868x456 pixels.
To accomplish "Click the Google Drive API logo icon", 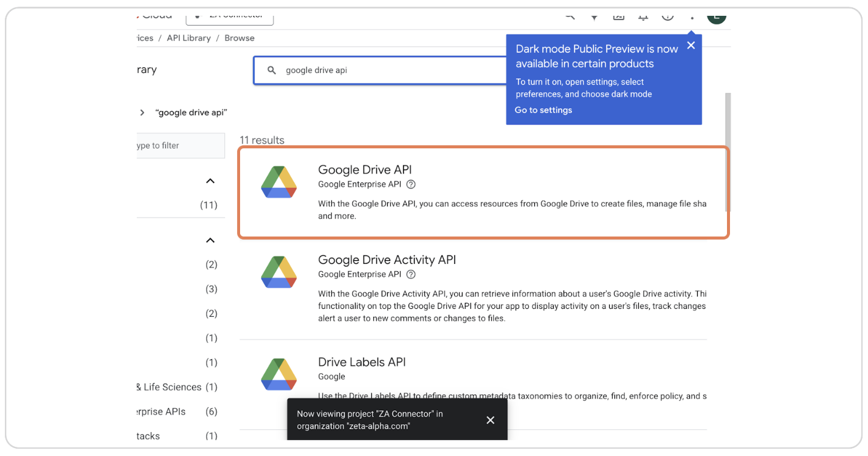I will tap(278, 181).
